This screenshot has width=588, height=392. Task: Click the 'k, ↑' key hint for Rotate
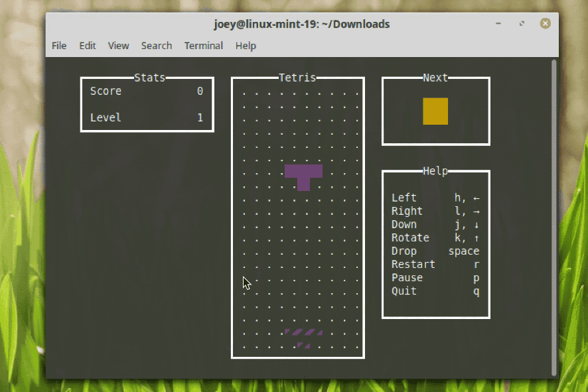467,237
